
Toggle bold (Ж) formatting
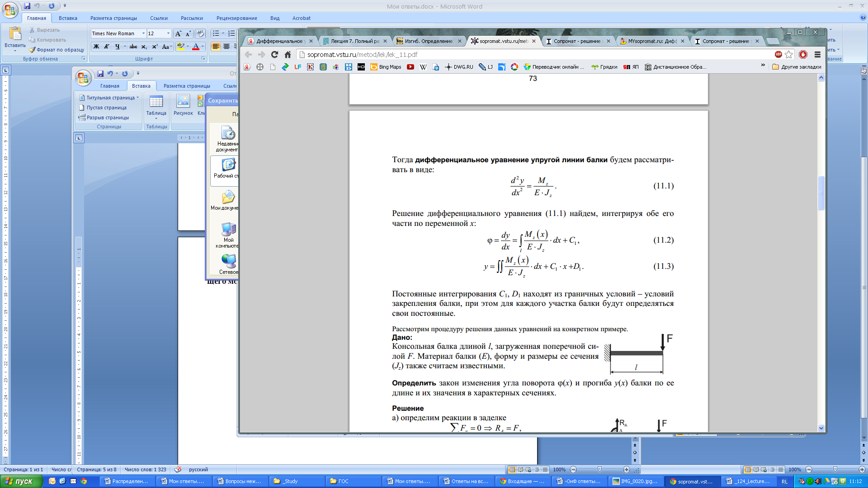point(96,47)
